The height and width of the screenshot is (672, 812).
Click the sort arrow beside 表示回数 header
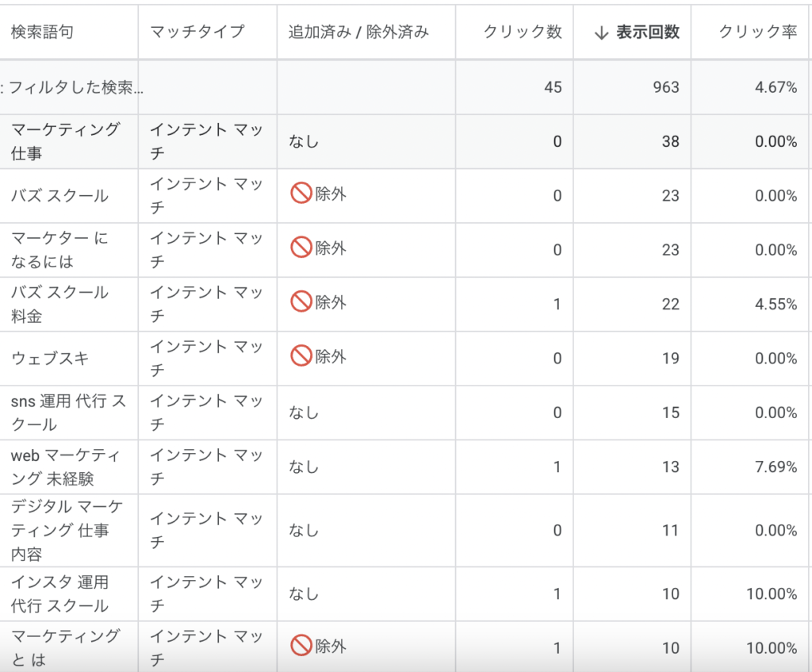point(601,33)
